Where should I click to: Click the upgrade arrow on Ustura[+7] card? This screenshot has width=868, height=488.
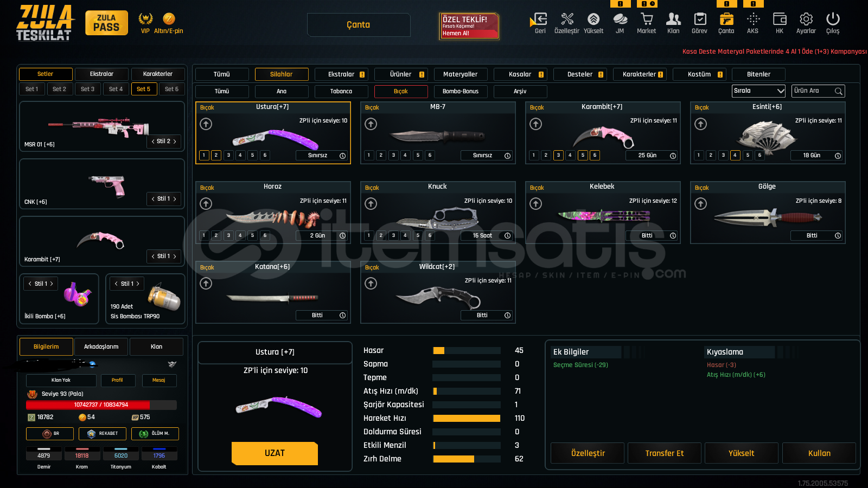click(206, 124)
